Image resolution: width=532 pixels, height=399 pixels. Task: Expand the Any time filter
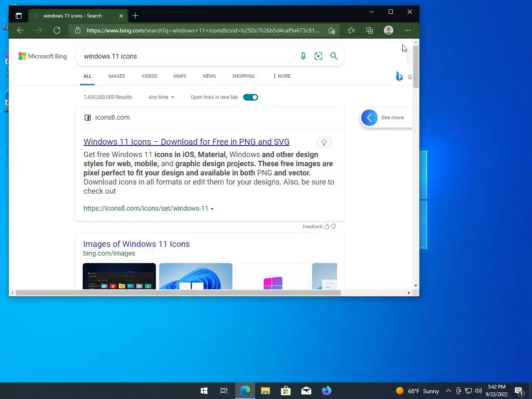point(161,97)
